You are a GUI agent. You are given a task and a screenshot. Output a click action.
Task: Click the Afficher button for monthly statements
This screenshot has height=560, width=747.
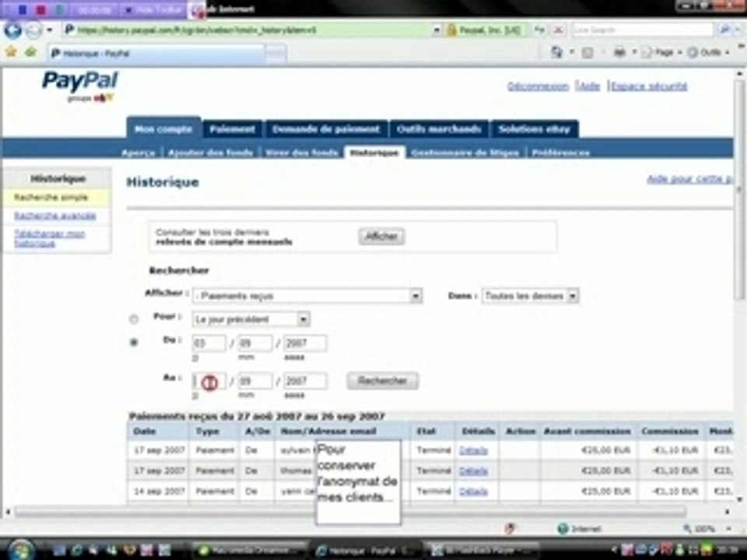pyautogui.click(x=381, y=236)
